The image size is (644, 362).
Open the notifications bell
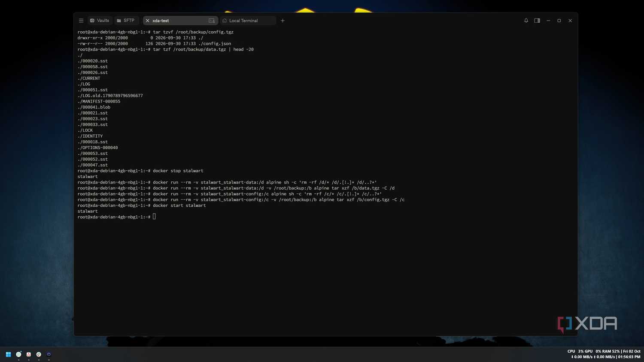click(x=526, y=21)
